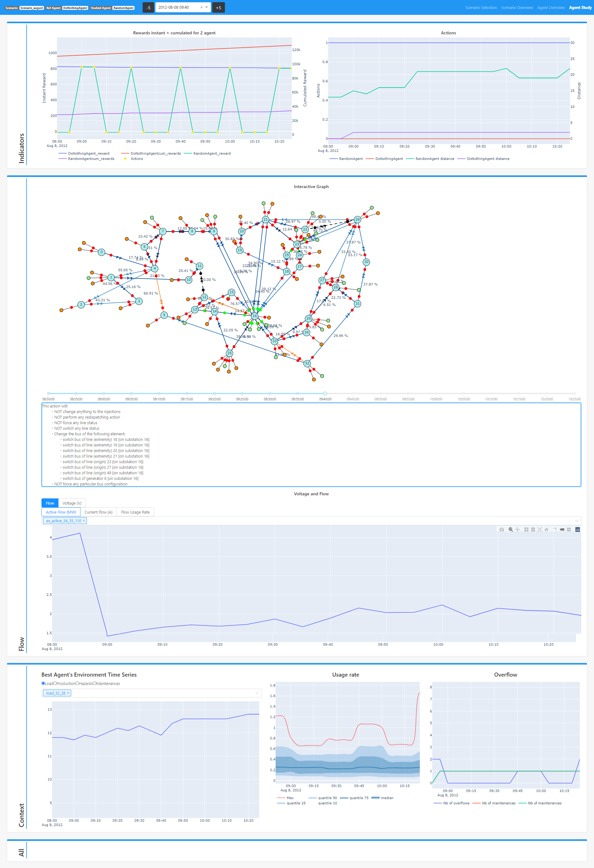Click the Scenario_august badge
This screenshot has width=594, height=868.
(32, 8)
